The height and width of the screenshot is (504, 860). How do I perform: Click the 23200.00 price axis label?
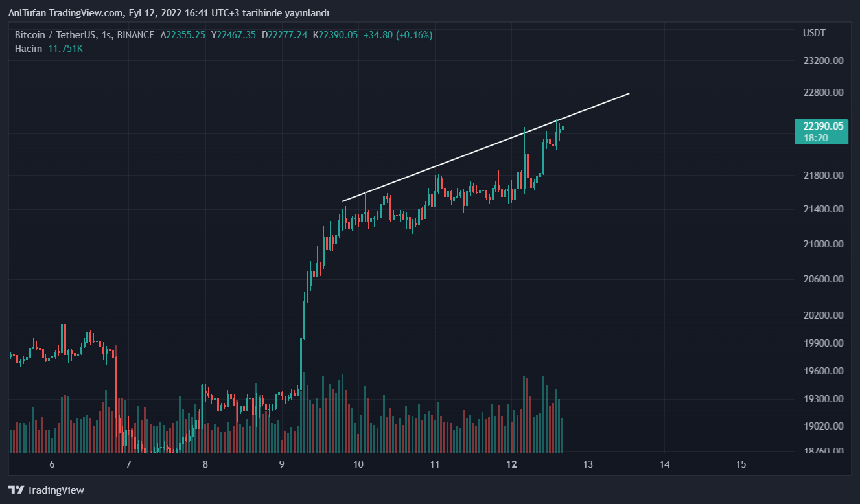(822, 61)
